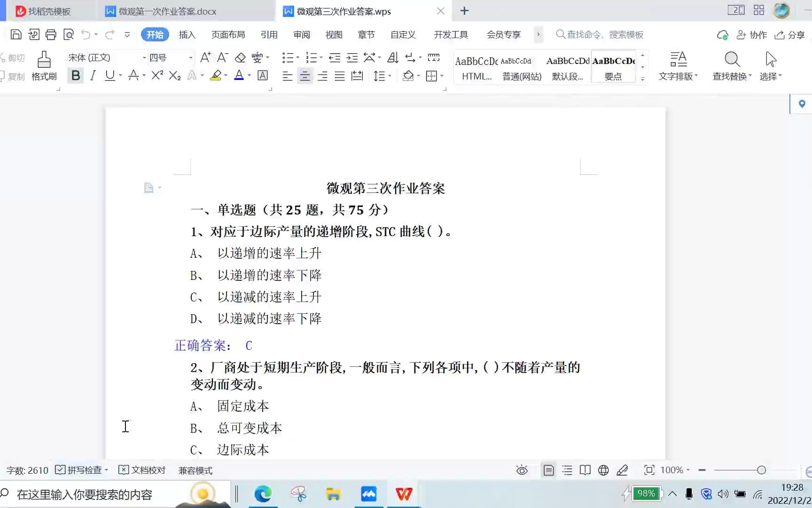812x508 pixels.
Task: Justify text alignment icon
Action: (340, 76)
